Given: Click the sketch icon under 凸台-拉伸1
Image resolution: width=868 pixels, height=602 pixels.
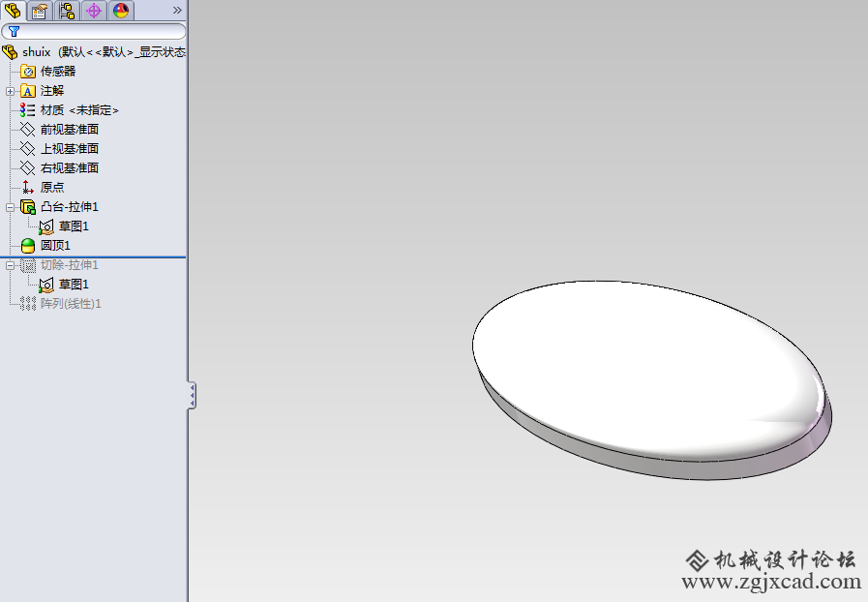Looking at the screenshot, I should (46, 226).
